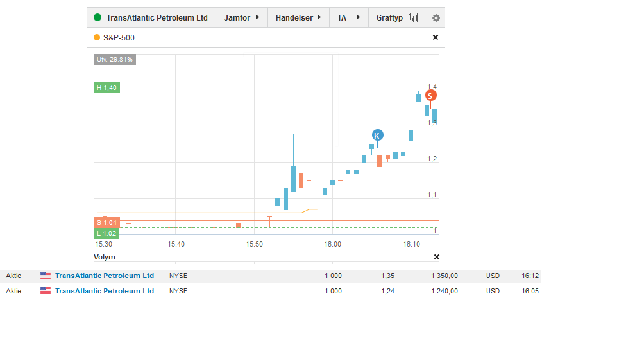Open the TA dropdown menu
Screen dimensions: 644x359
pos(348,18)
